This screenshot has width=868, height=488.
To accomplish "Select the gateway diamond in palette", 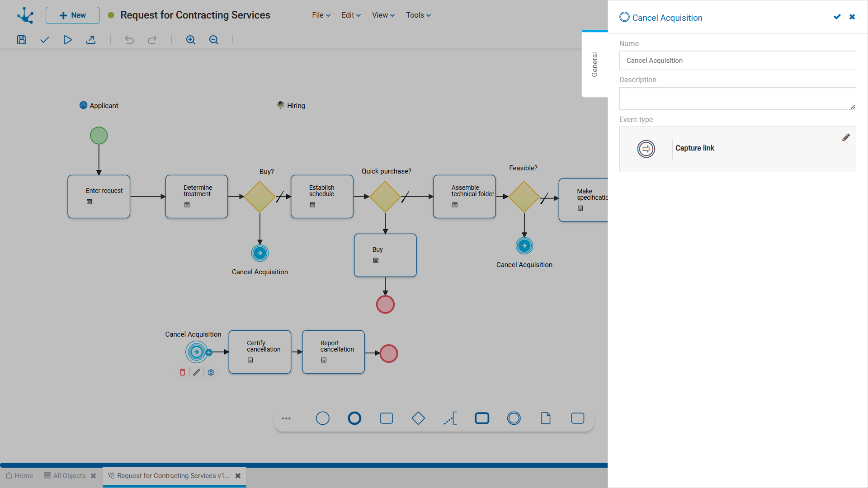I will click(x=418, y=418).
